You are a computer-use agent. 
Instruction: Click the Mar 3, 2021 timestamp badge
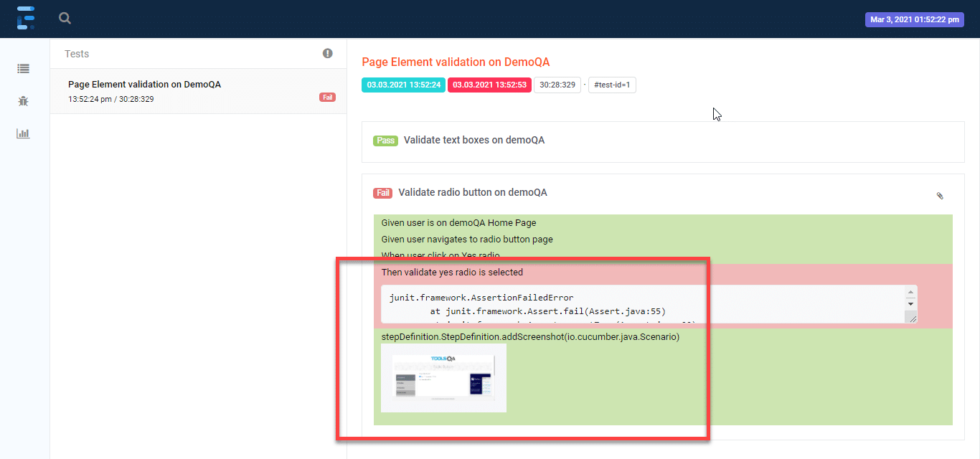pyautogui.click(x=915, y=20)
